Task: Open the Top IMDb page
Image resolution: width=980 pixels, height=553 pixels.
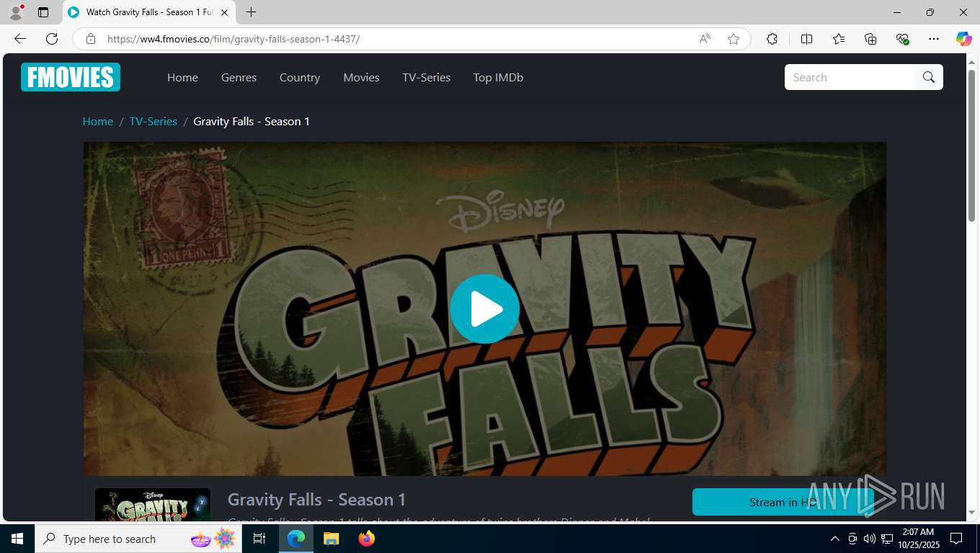Action: pyautogui.click(x=498, y=77)
